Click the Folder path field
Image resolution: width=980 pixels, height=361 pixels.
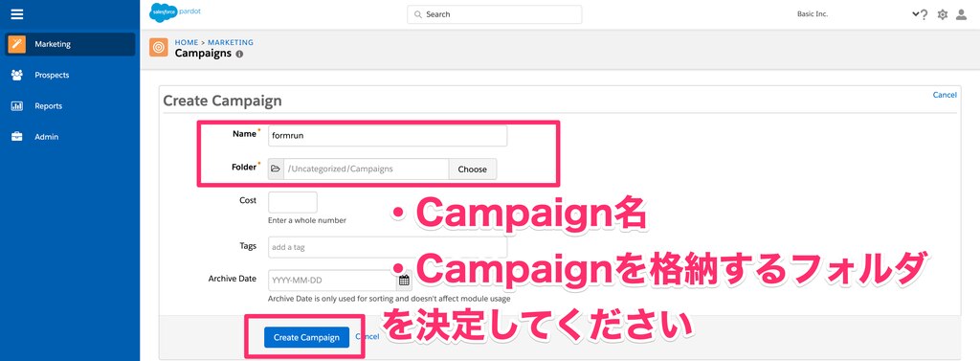367,169
